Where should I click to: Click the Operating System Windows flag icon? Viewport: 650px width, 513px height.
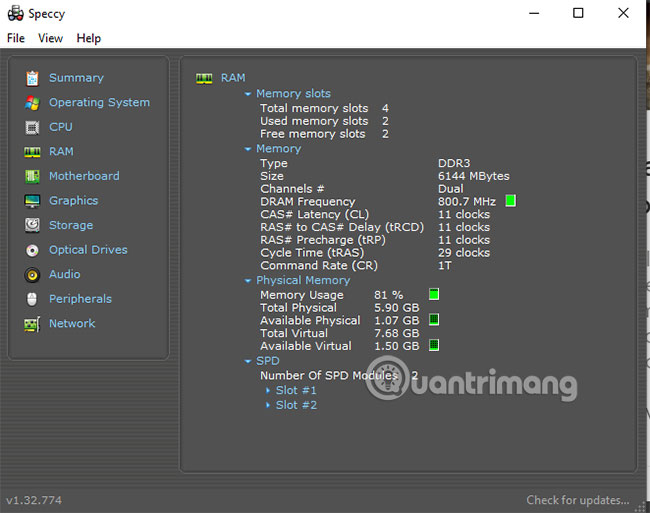point(32,103)
